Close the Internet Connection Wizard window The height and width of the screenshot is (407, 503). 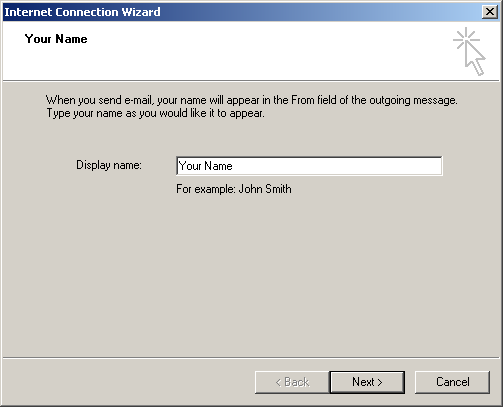coord(490,12)
